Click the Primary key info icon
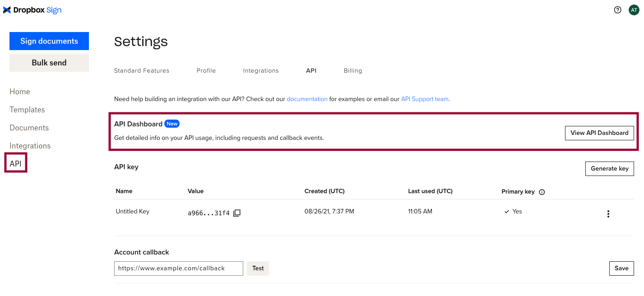644x296 pixels. (541, 192)
